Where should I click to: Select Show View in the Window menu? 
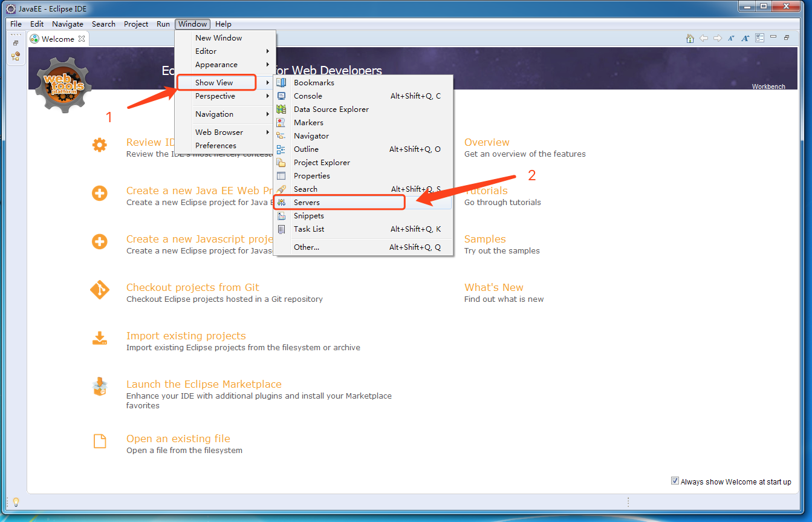[225, 82]
